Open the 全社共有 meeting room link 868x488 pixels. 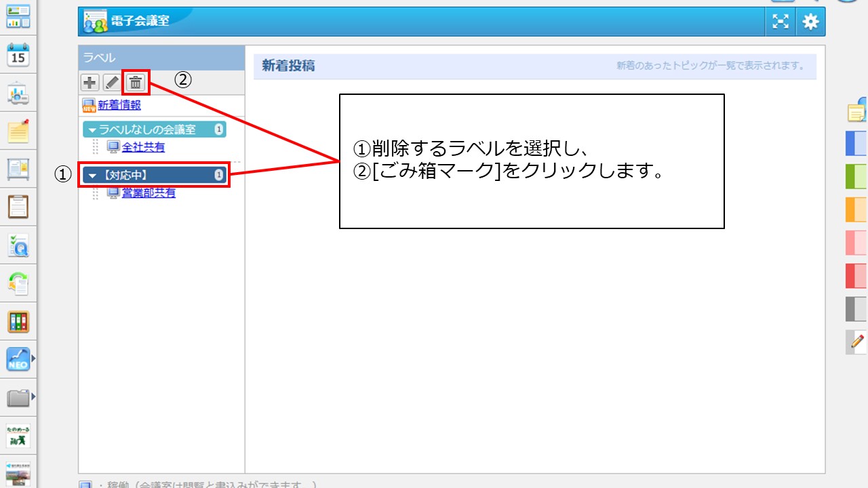click(x=143, y=147)
